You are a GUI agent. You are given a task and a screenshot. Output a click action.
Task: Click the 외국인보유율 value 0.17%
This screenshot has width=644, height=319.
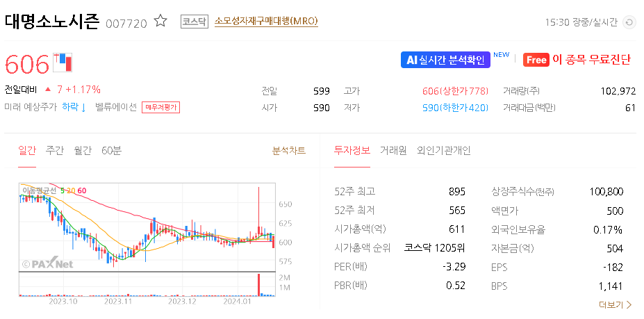[x=608, y=229]
